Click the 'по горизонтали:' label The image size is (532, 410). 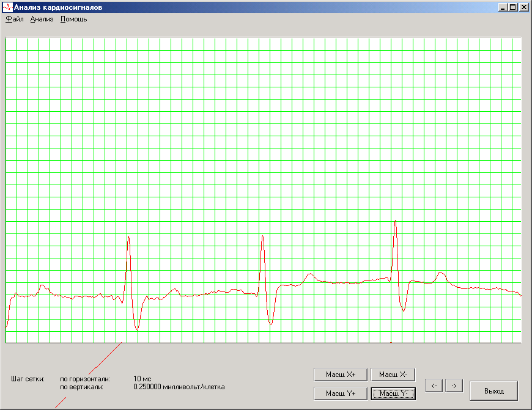pos(85,379)
